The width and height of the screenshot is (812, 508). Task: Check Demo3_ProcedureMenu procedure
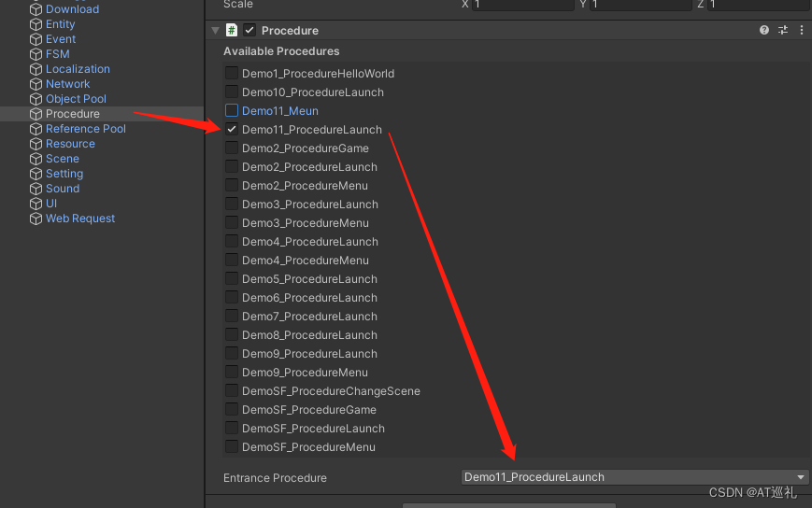(x=232, y=222)
